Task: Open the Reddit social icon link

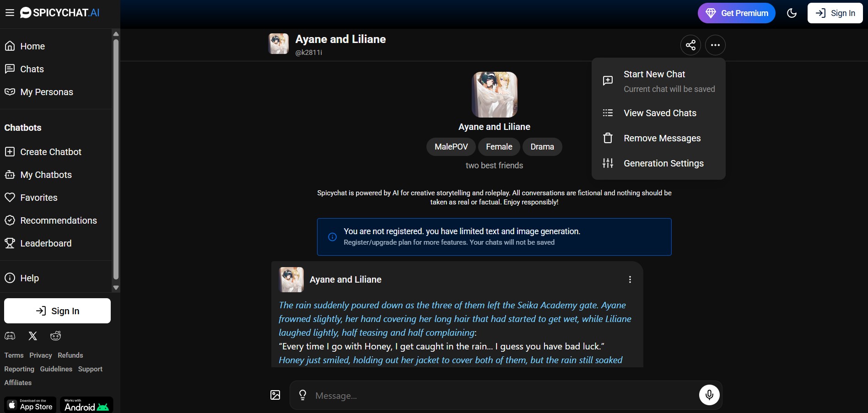Action: tap(55, 336)
